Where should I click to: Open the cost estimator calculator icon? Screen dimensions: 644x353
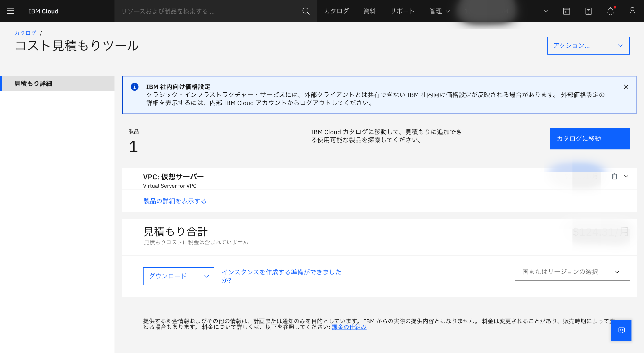point(588,11)
